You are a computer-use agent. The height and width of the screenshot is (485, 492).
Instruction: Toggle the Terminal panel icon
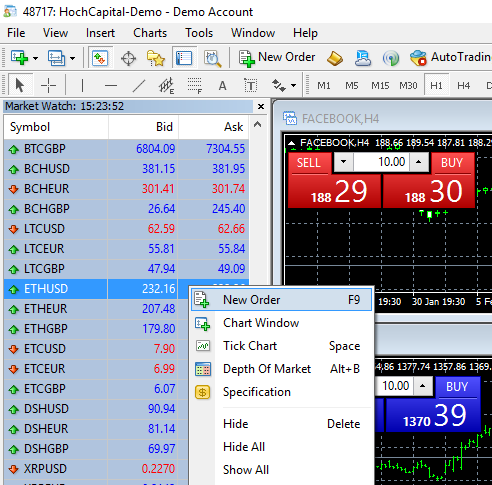pyautogui.click(x=184, y=58)
